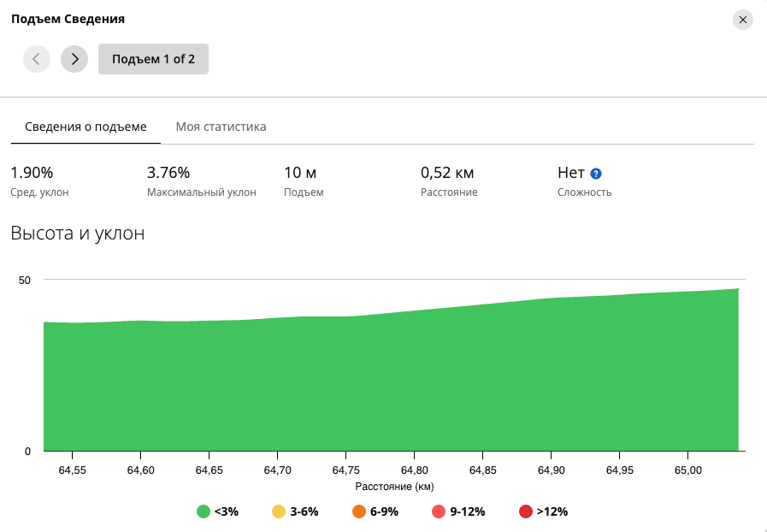
Task: Click the 1.90% average grade value
Action: [x=32, y=173]
